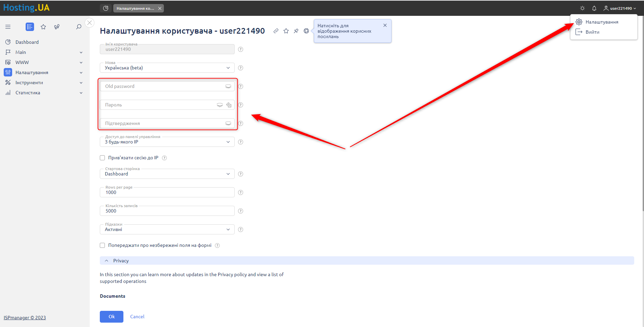644x327 pixels.
Task: Click the sidebar search magnifier icon
Action: coord(79,27)
